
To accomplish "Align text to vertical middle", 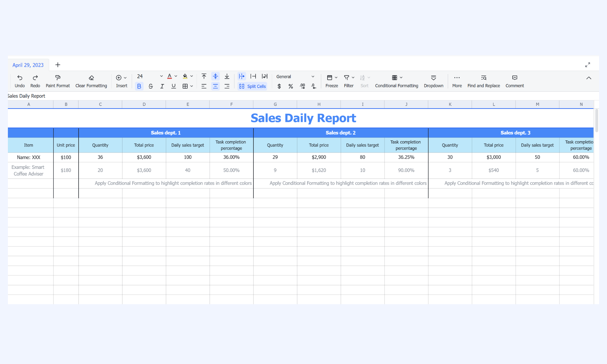I will (x=215, y=76).
